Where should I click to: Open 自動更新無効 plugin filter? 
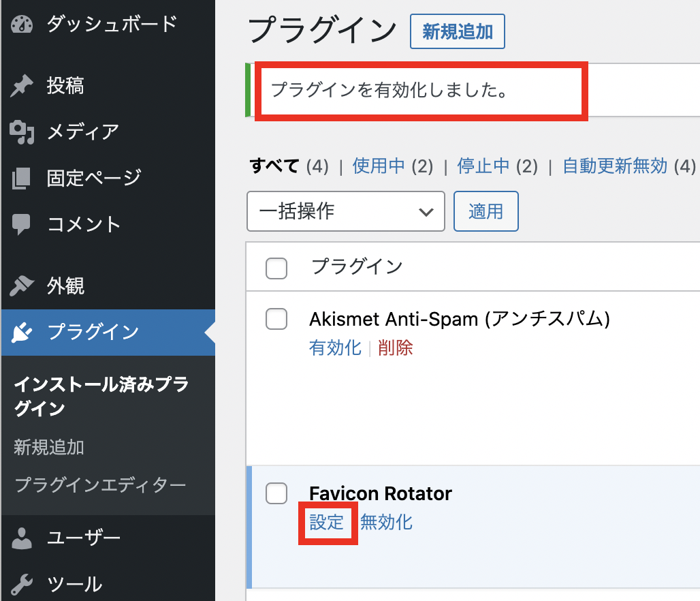pyautogui.click(x=615, y=166)
